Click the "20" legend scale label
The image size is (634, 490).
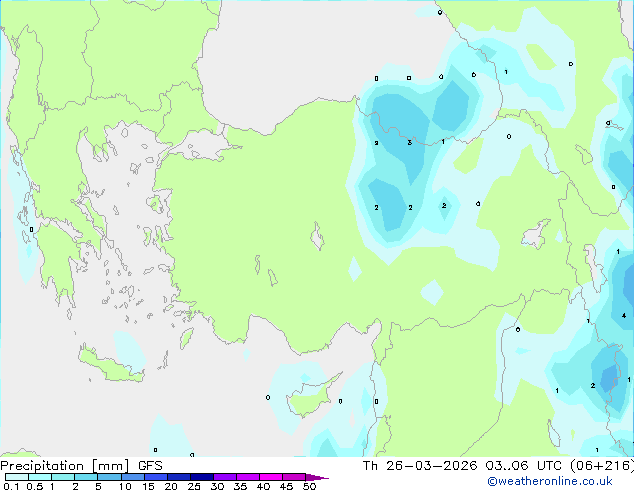[x=171, y=486]
